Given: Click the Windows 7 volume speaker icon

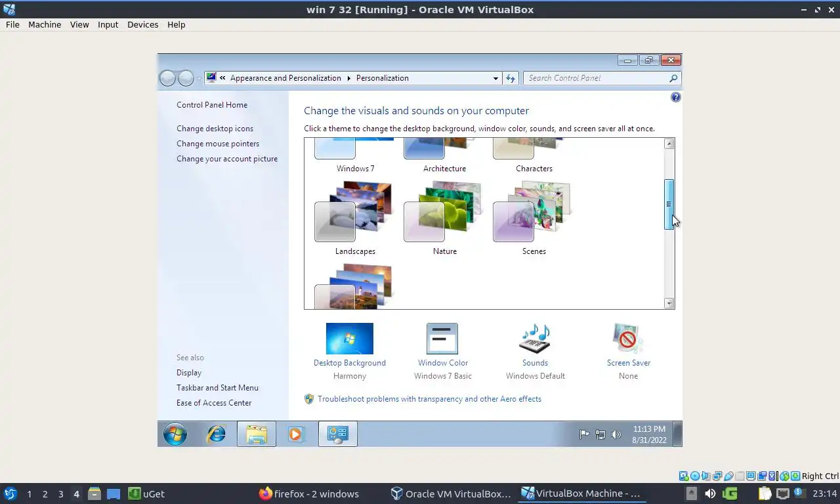Looking at the screenshot, I should coord(616,434).
